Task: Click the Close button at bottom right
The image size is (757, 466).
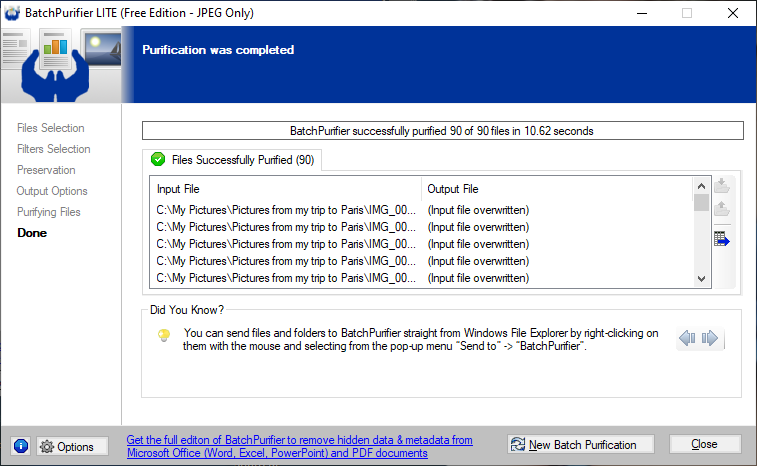Action: tap(704, 444)
